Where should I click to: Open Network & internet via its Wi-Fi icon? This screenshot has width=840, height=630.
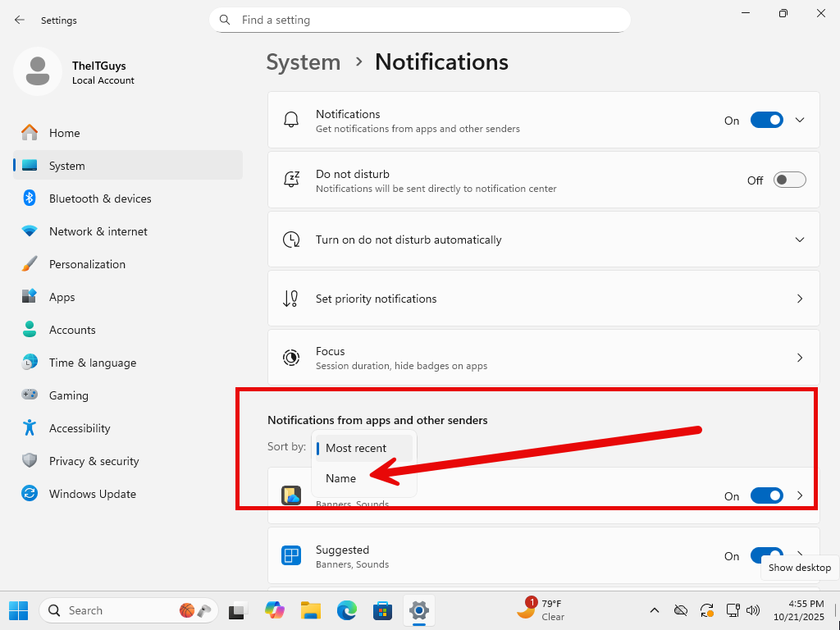click(x=30, y=231)
